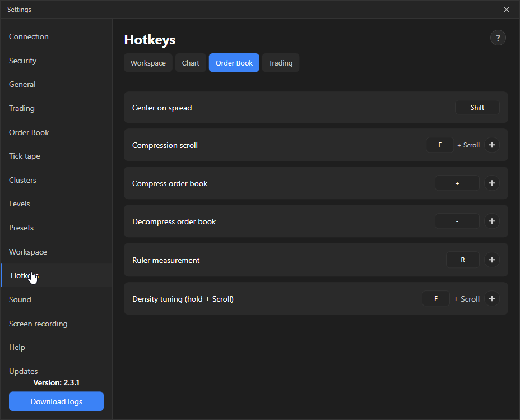The width and height of the screenshot is (520, 420).
Task: Add extra hotkey for Ruler measurement
Action: click(492, 260)
